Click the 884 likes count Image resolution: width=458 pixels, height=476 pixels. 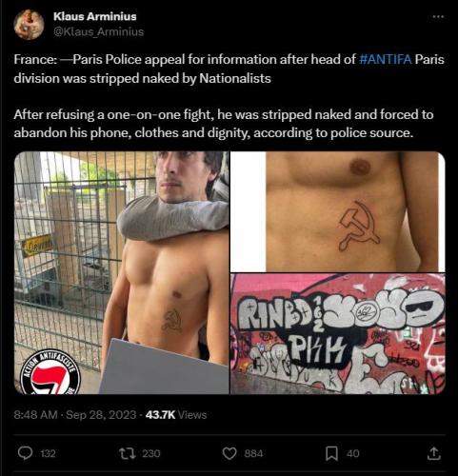click(x=253, y=453)
